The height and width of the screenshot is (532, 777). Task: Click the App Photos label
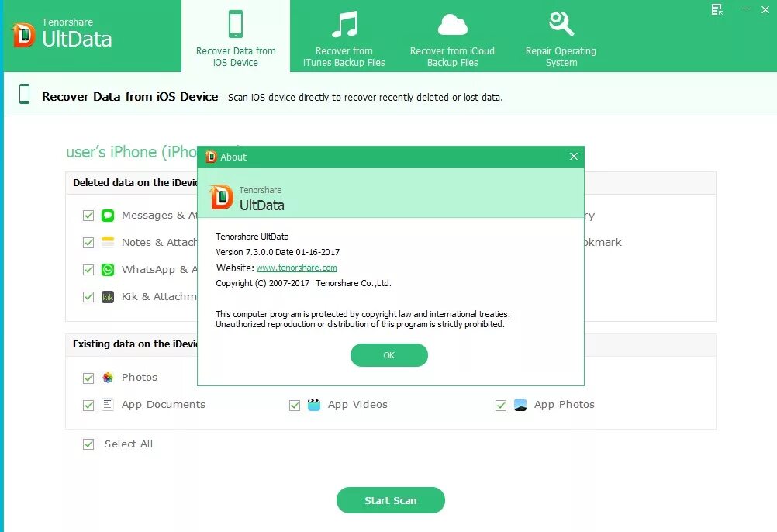[x=565, y=405]
